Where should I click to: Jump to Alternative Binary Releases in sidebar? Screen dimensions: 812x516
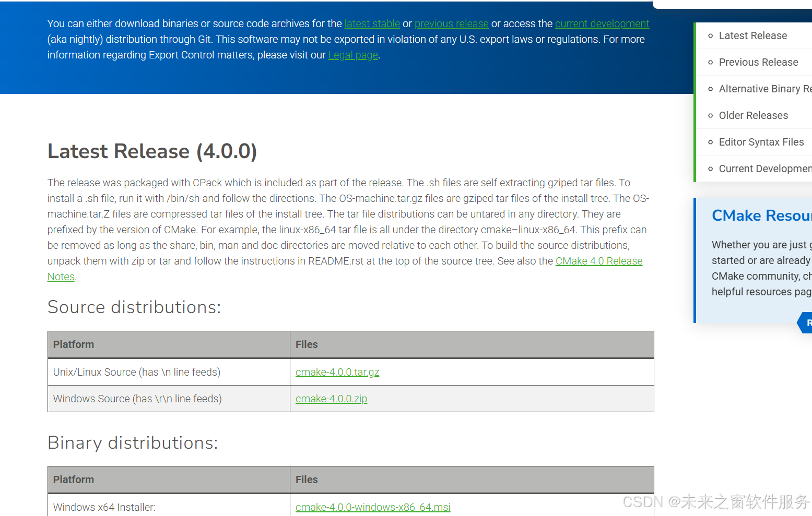click(765, 89)
